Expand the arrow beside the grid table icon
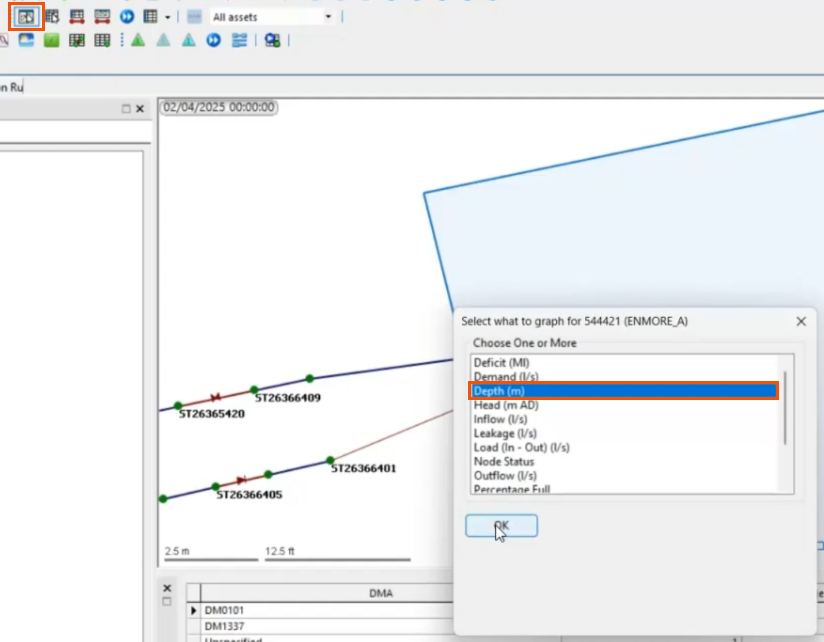 coord(168,17)
